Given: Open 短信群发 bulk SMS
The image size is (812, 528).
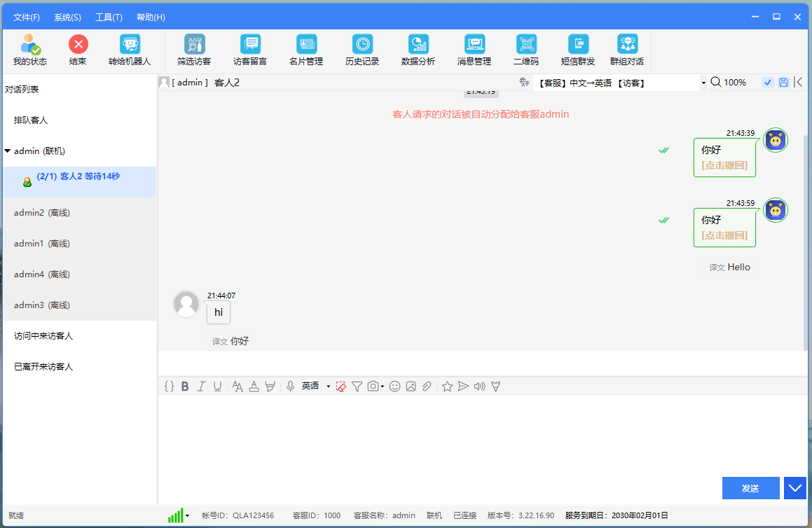Looking at the screenshot, I should [578, 50].
